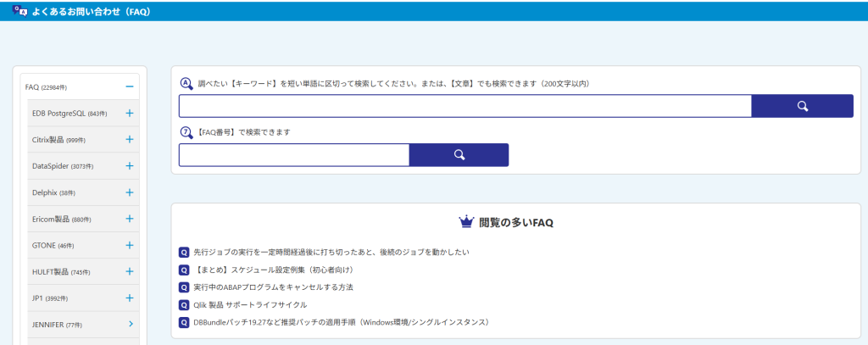Click the Q icon beside 実行中のABAPプログラム entry
This screenshot has width=868, height=345.
(184, 287)
